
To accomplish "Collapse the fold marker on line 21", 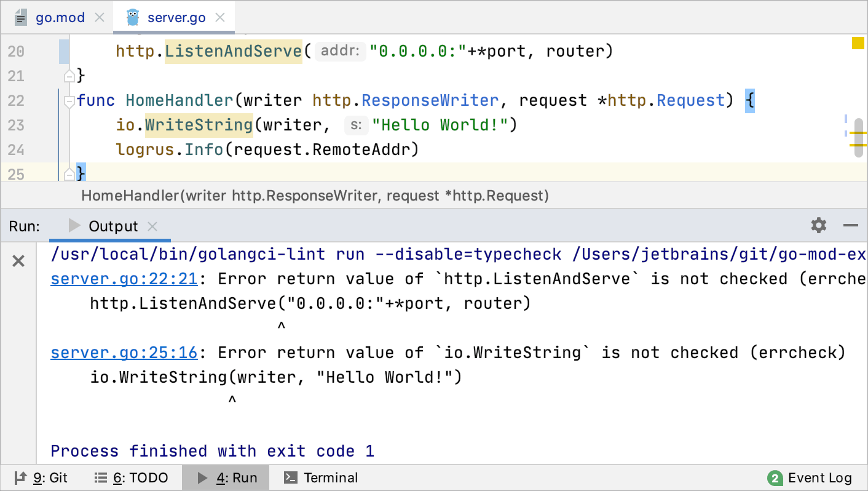I will point(69,76).
